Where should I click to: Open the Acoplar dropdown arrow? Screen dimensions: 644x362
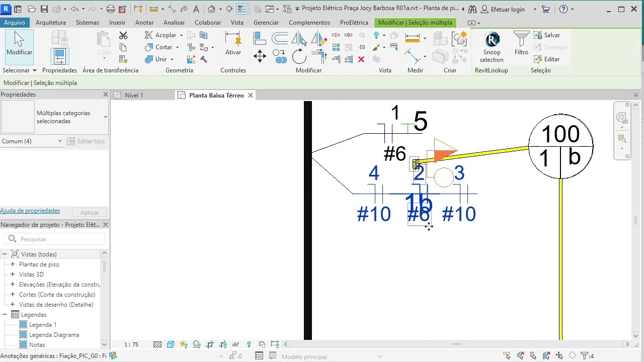181,35
